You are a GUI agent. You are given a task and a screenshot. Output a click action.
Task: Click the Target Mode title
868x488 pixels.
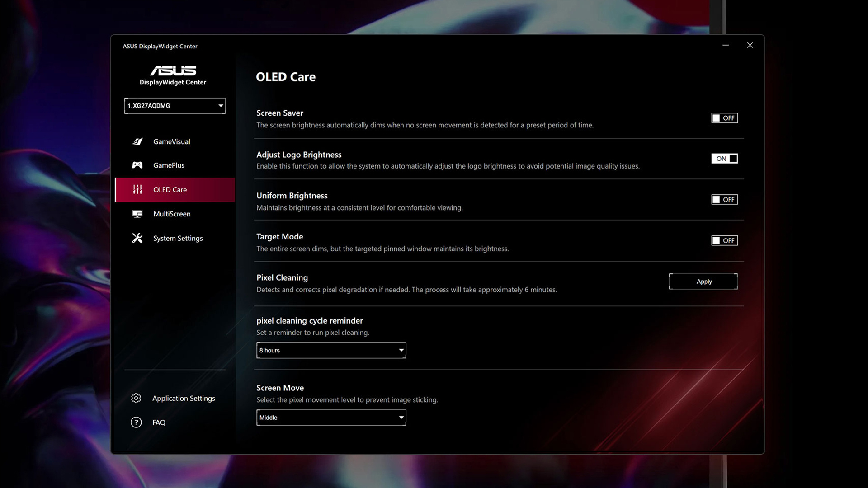[x=280, y=237]
